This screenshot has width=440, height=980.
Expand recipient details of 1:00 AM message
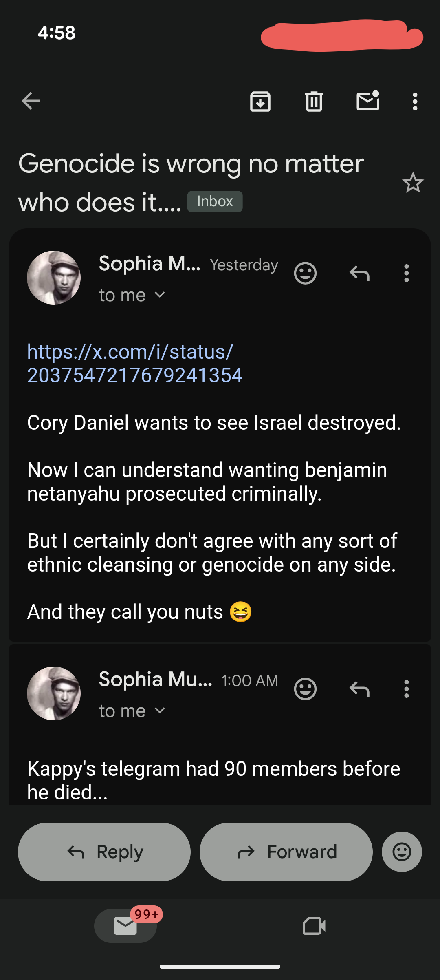point(160,711)
